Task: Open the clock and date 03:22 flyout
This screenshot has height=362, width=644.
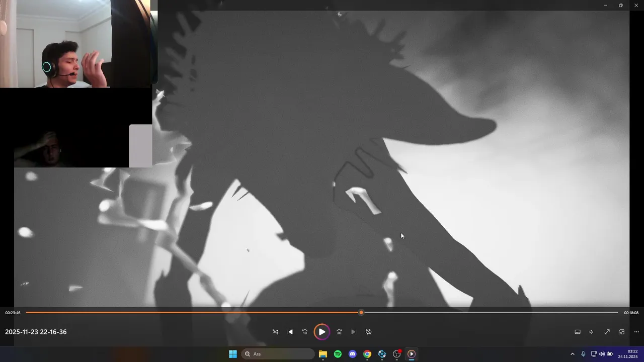Action: pyautogui.click(x=629, y=354)
